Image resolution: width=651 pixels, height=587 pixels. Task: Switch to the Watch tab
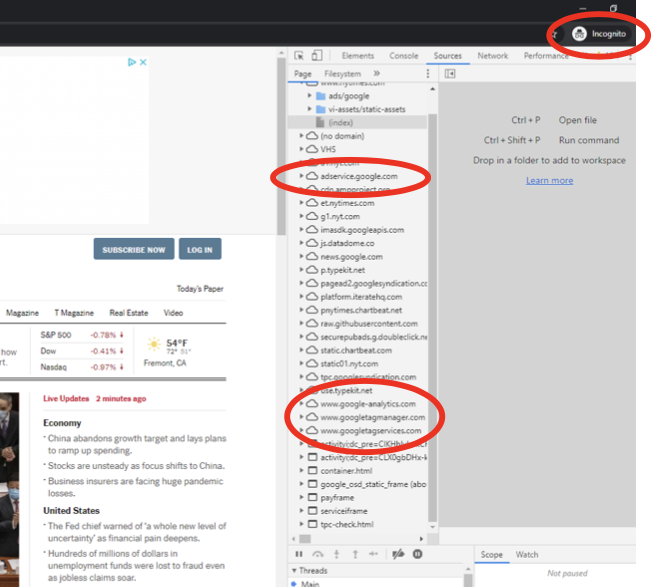click(x=527, y=555)
